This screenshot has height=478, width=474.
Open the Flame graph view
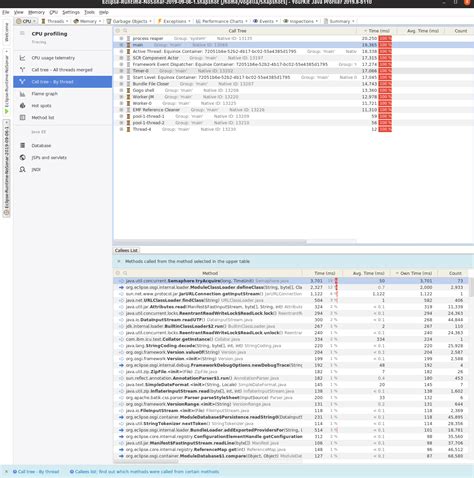[x=44, y=94]
